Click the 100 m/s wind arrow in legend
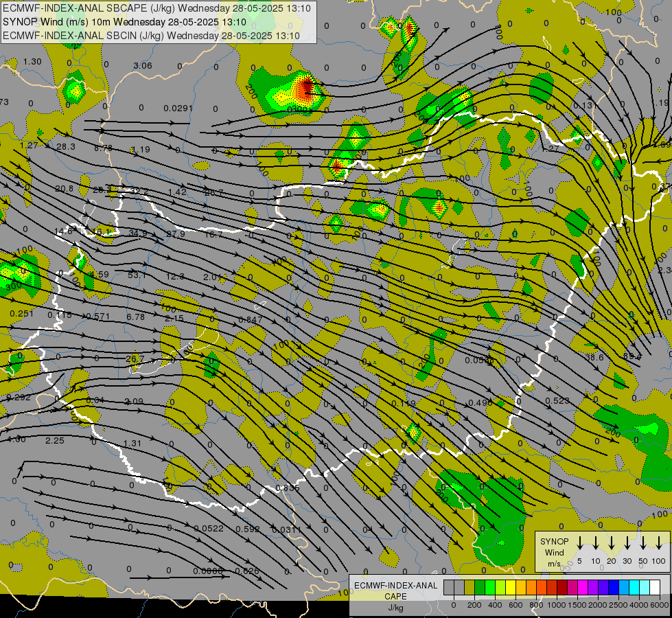Screen dimensions: 672x618 [x=659, y=543]
